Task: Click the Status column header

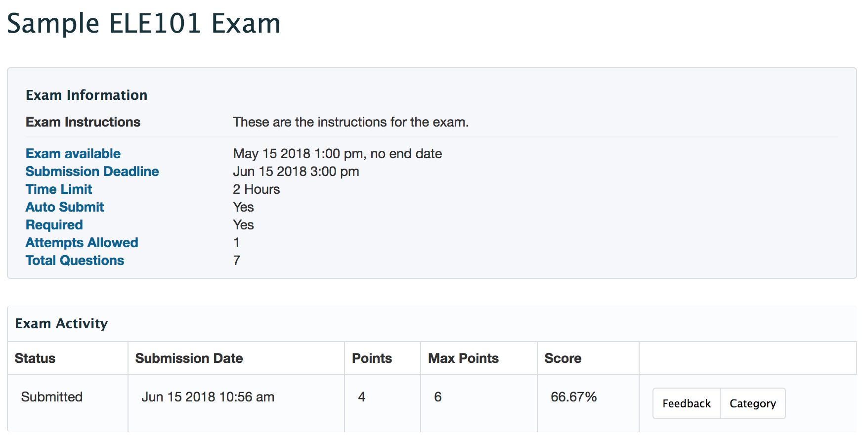Action: [x=35, y=358]
